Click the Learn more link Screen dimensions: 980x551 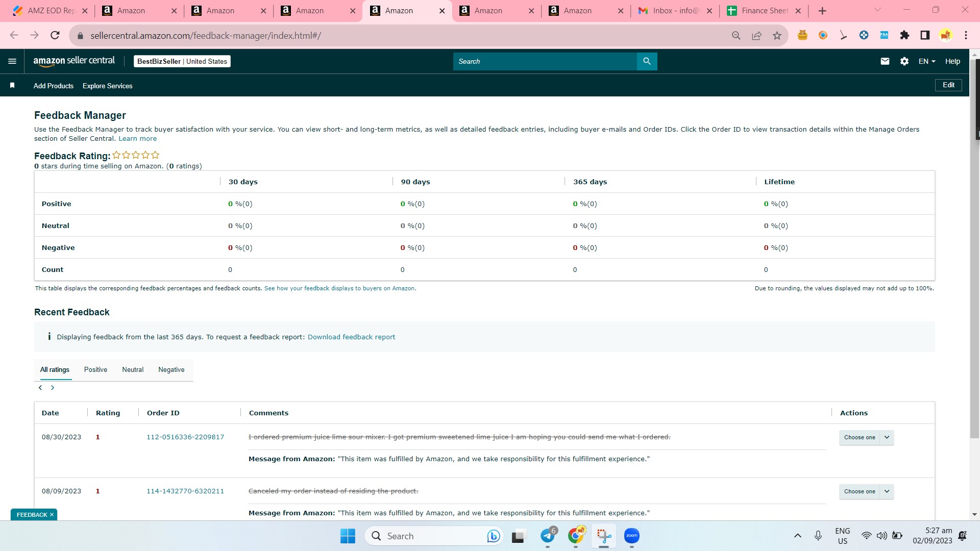[138, 139]
